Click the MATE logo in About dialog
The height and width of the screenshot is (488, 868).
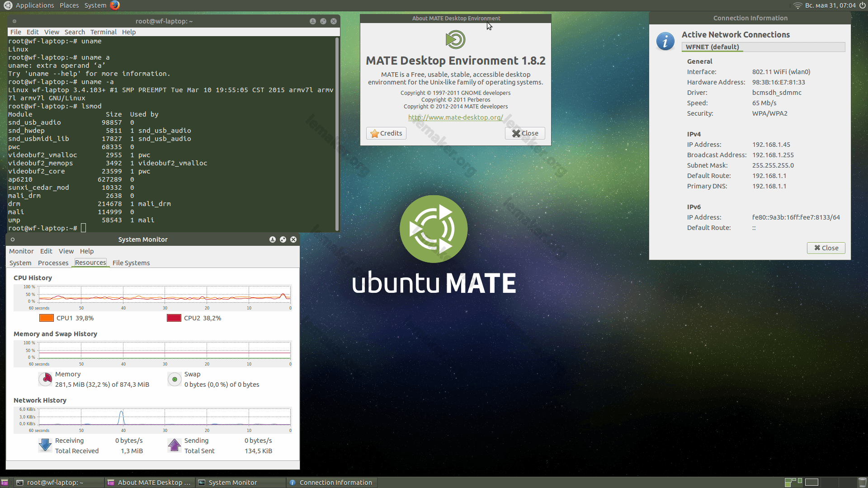455,39
